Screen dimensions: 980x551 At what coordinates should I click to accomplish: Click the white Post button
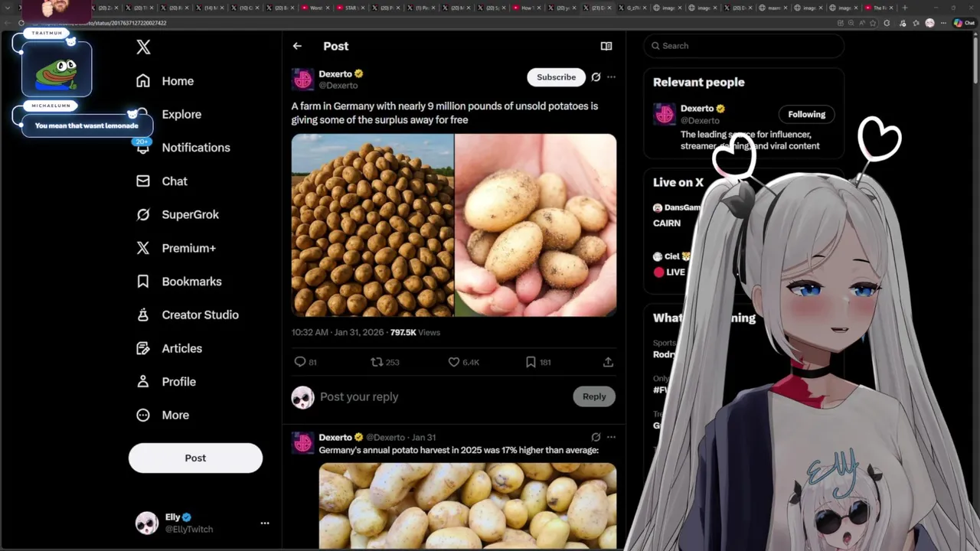[x=195, y=458]
